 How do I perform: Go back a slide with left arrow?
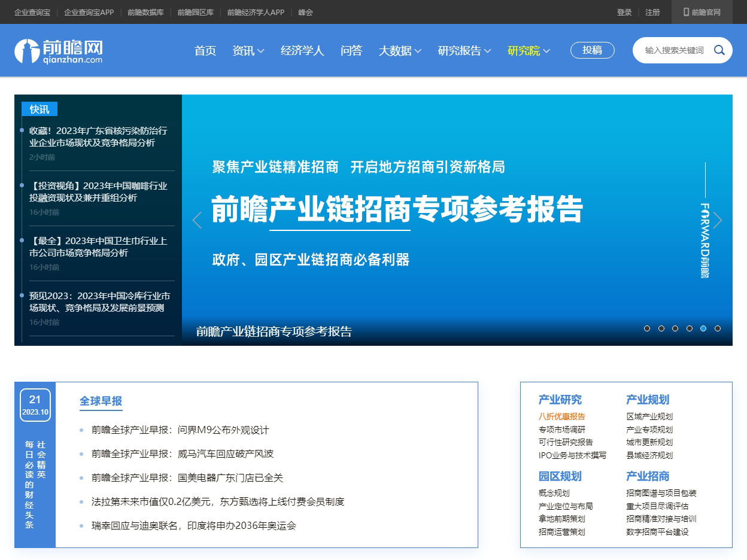197,220
